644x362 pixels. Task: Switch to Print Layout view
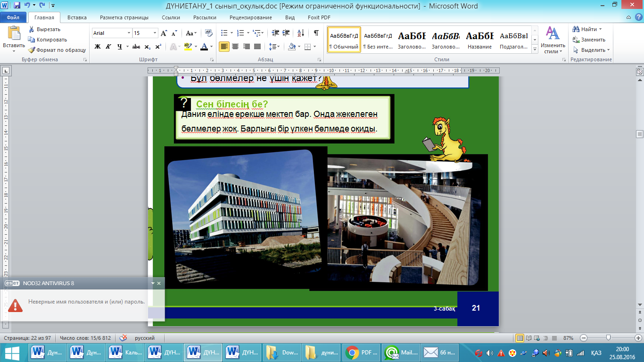pos(520,338)
